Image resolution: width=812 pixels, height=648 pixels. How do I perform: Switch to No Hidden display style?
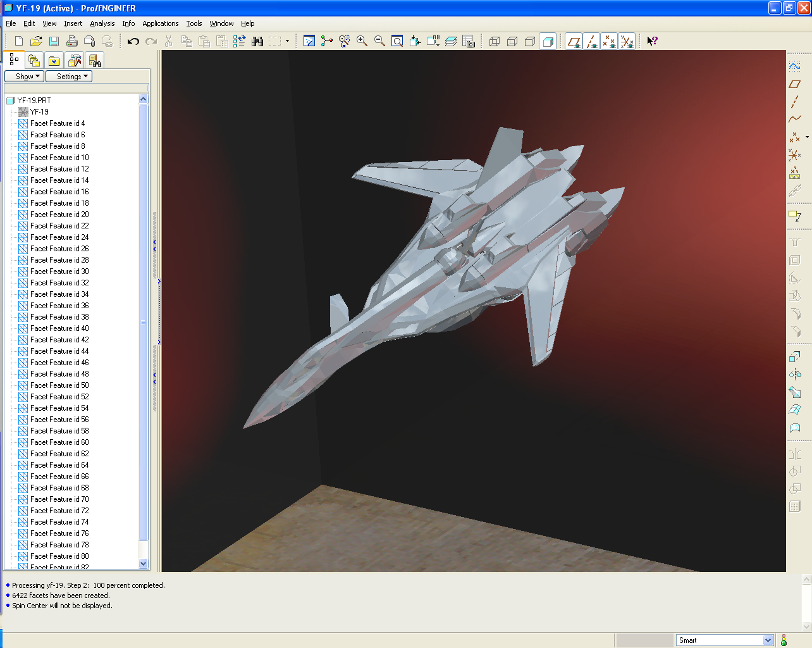pos(530,41)
